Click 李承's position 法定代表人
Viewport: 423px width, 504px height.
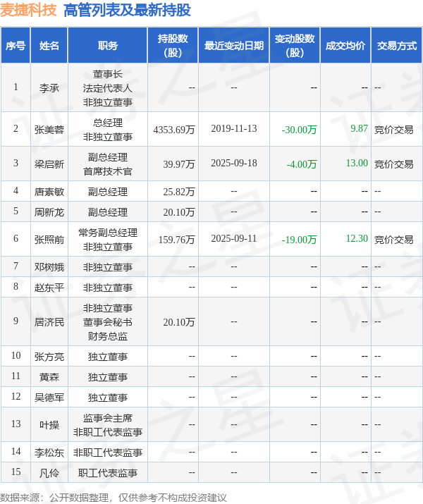pyautogui.click(x=108, y=88)
